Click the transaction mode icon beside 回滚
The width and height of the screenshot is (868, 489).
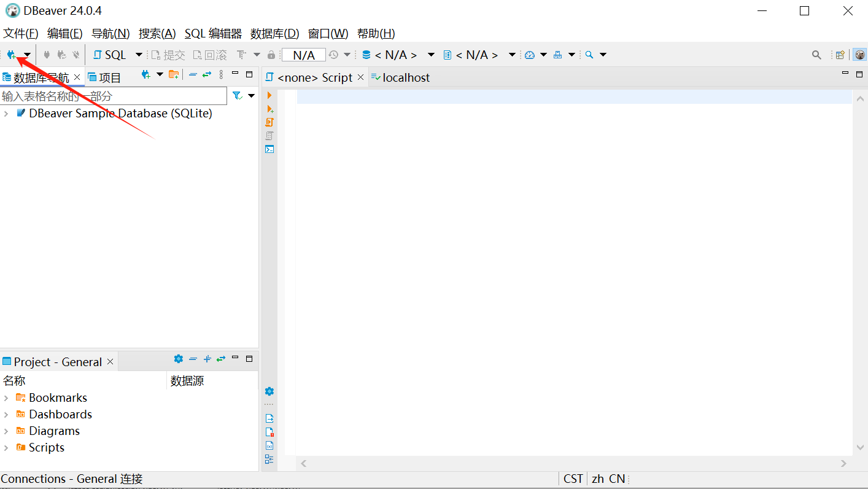tap(242, 55)
